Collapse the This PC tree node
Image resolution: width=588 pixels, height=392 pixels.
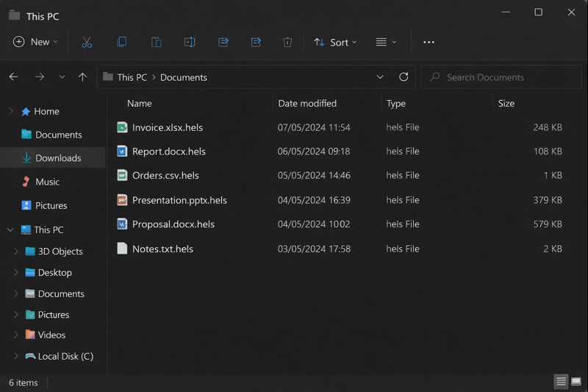(10, 230)
